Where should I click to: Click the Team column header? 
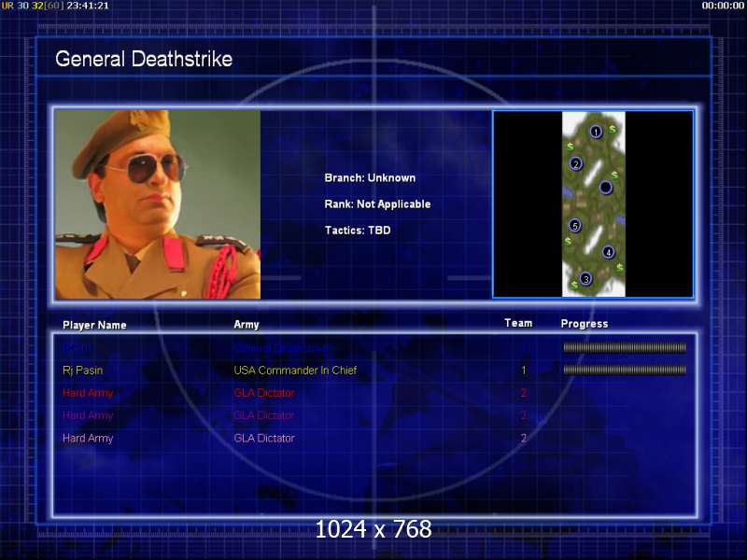click(x=518, y=323)
